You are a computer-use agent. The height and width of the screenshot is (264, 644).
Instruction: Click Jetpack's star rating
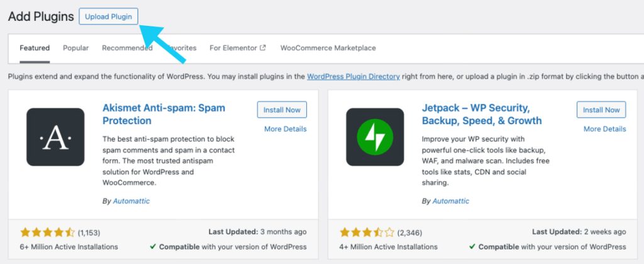click(367, 232)
